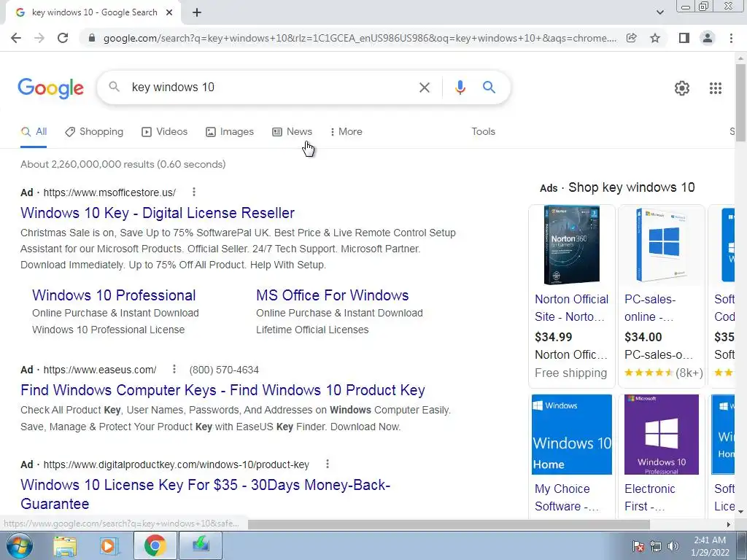Click the padlock site info icon
Image resolution: width=747 pixels, height=560 pixels.
pyautogui.click(x=93, y=38)
